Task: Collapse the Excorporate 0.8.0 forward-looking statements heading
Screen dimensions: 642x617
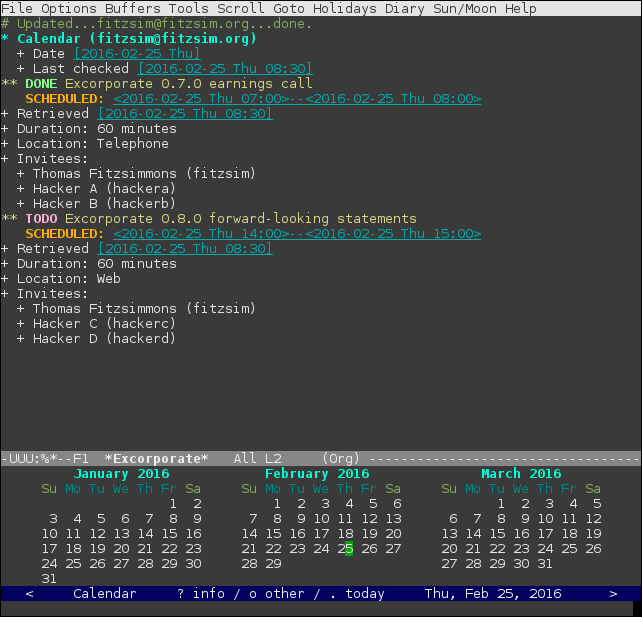Action: click(240, 219)
